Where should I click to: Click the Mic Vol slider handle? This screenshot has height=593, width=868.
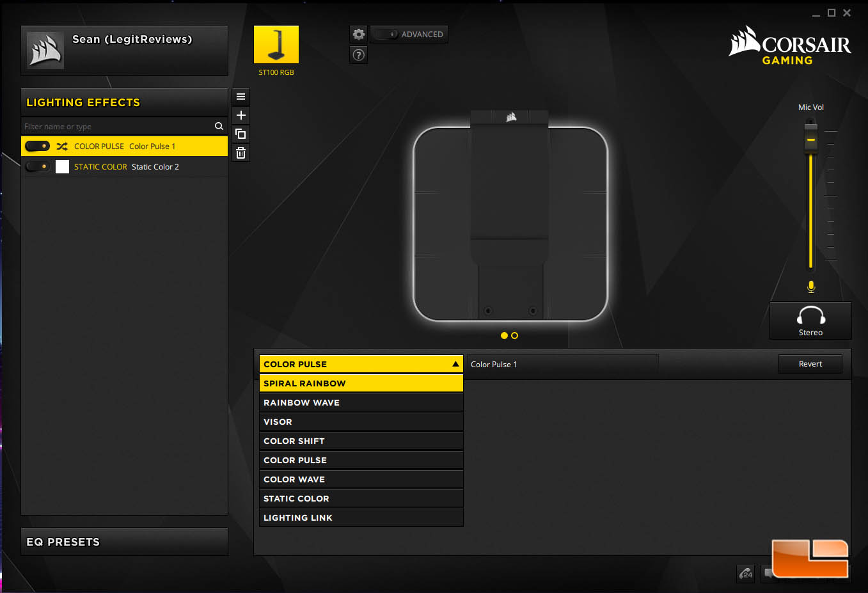[810, 139]
